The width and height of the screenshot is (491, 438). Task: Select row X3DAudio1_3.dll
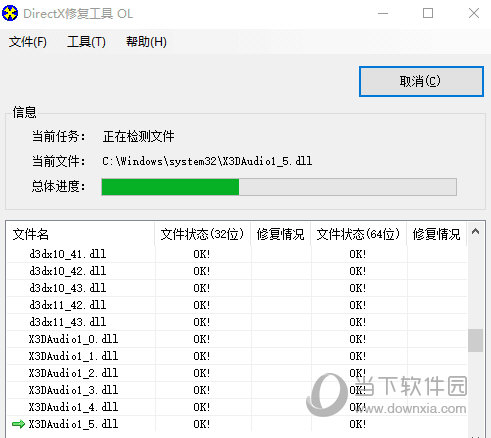[x=237, y=390]
